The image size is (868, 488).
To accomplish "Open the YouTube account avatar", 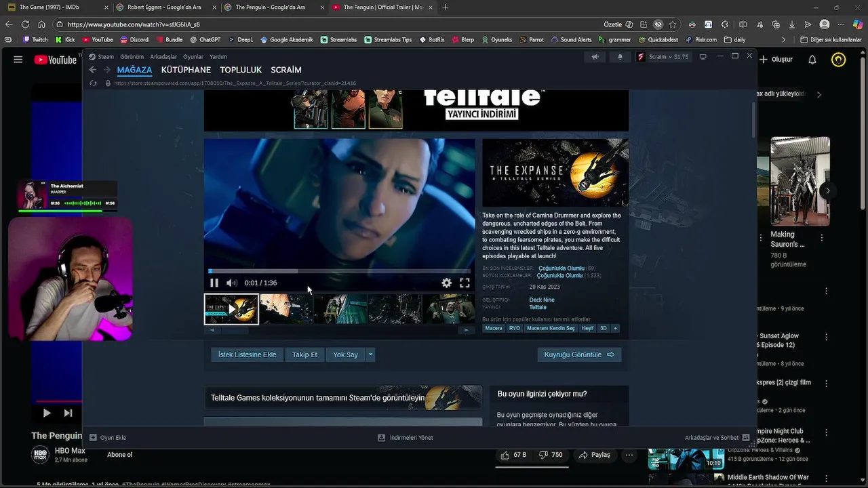I will [x=839, y=60].
